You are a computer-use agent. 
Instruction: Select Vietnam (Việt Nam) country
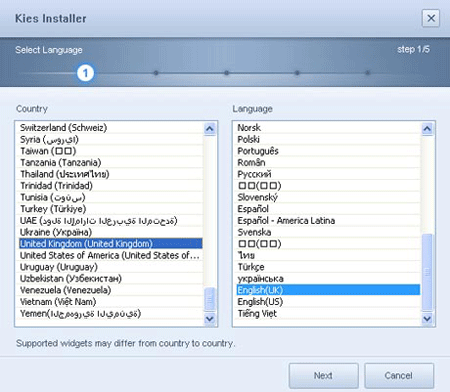(x=110, y=302)
